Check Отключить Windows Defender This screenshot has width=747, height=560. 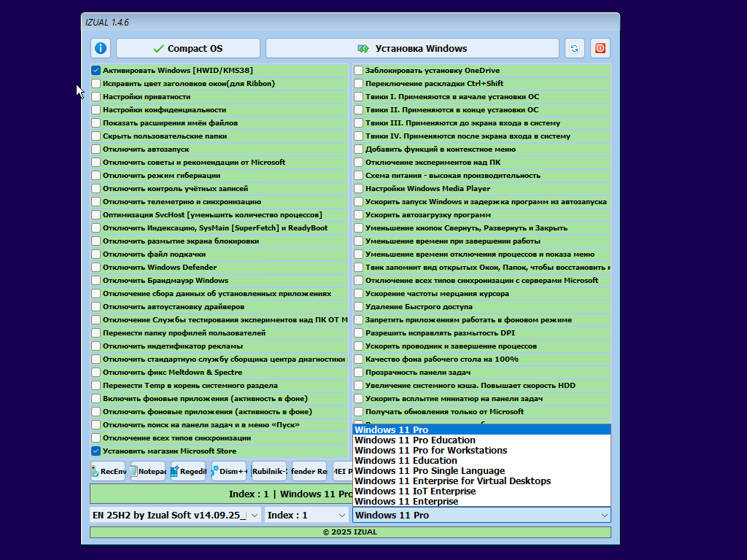96,267
